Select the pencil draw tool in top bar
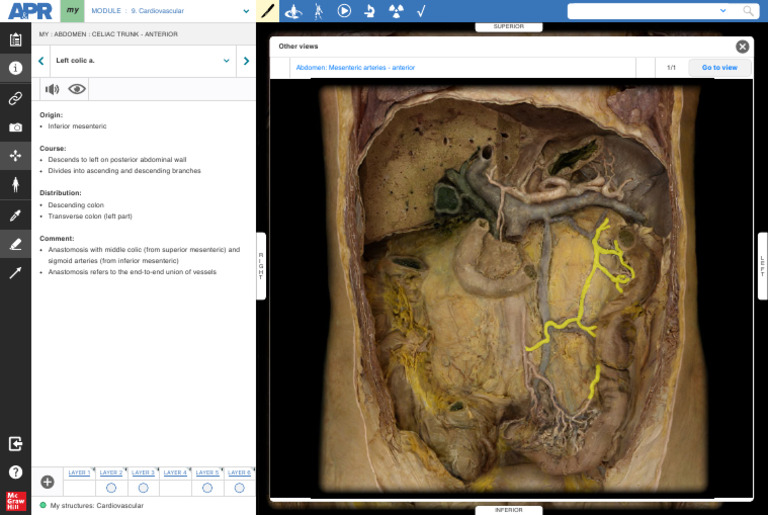768x515 pixels. point(267,11)
